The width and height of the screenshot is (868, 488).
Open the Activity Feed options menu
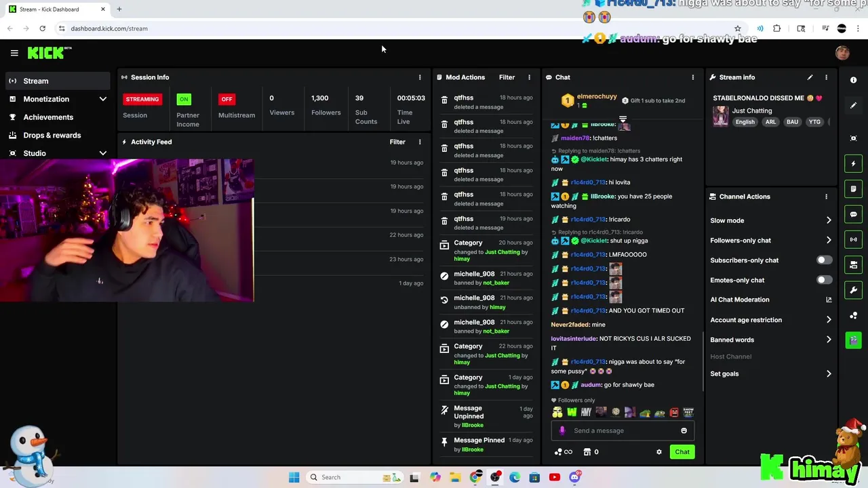(x=420, y=142)
